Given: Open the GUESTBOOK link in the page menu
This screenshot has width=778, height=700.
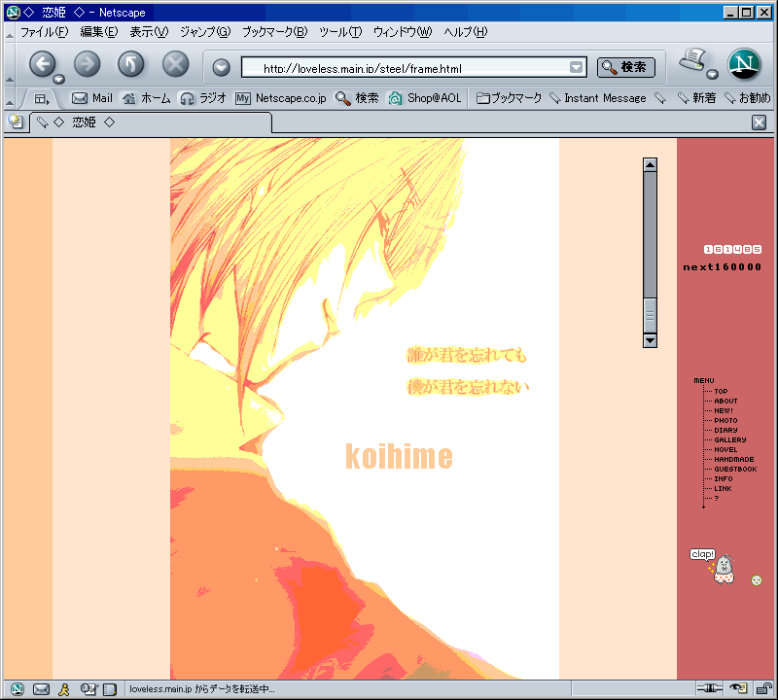Looking at the screenshot, I should click(736, 470).
